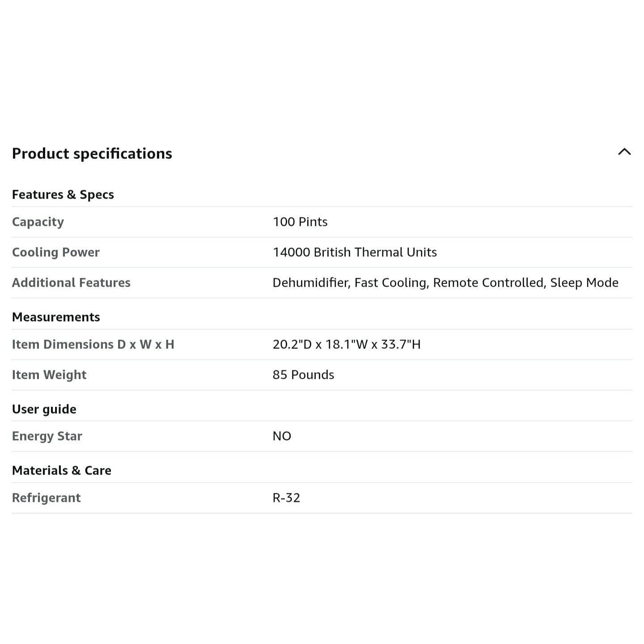Screen dimensions: 644x644
Task: Click the Refrigerant label
Action: (x=46, y=498)
